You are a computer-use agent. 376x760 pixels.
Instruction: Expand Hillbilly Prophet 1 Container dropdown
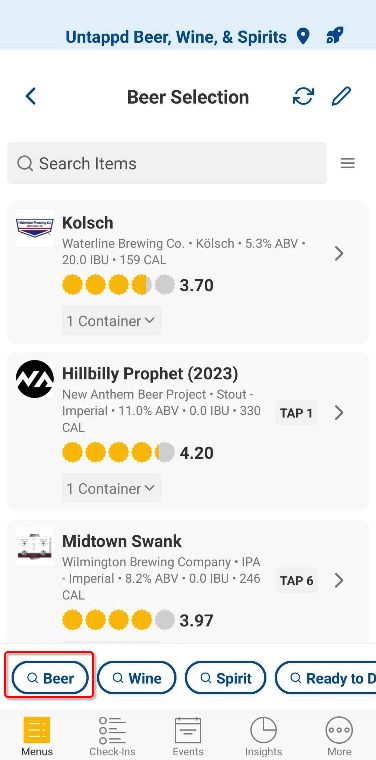click(111, 489)
